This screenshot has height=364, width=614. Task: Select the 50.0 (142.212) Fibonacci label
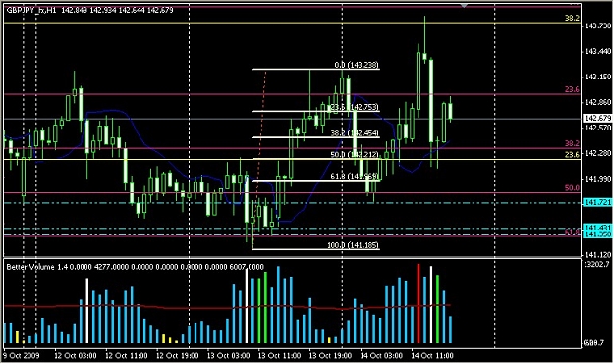[355, 155]
